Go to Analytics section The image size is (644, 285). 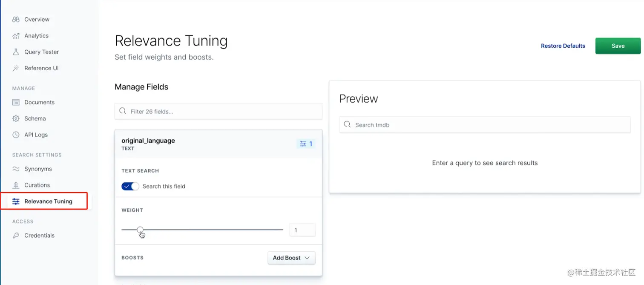pyautogui.click(x=36, y=36)
